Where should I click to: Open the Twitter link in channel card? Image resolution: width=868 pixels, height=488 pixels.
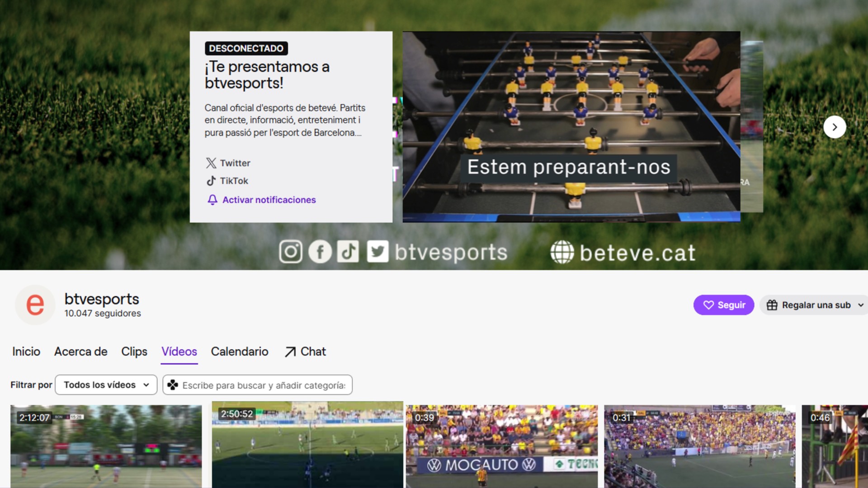(x=228, y=163)
